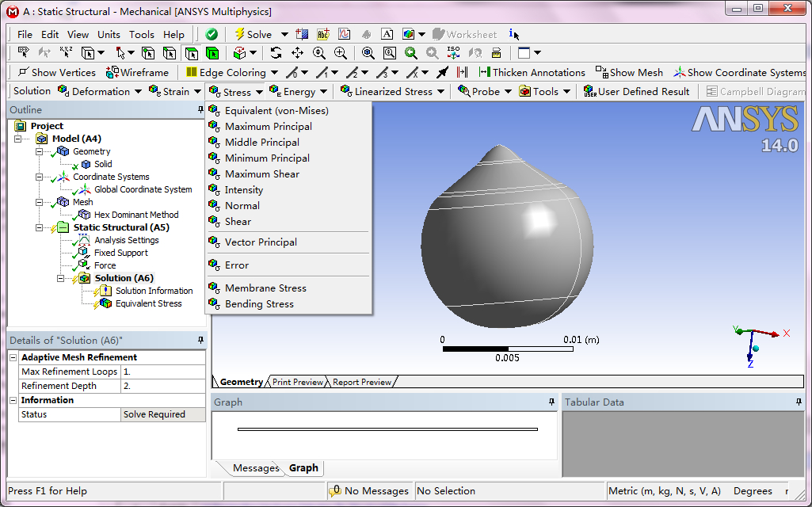Image resolution: width=812 pixels, height=507 pixels.
Task: Select the Box Zoom tool
Action: click(x=340, y=53)
